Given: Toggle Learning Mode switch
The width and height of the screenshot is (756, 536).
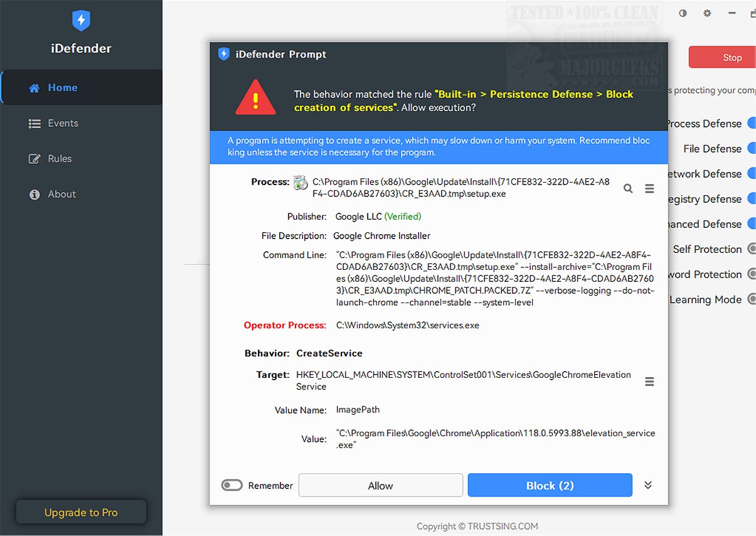Looking at the screenshot, I should pos(752,299).
